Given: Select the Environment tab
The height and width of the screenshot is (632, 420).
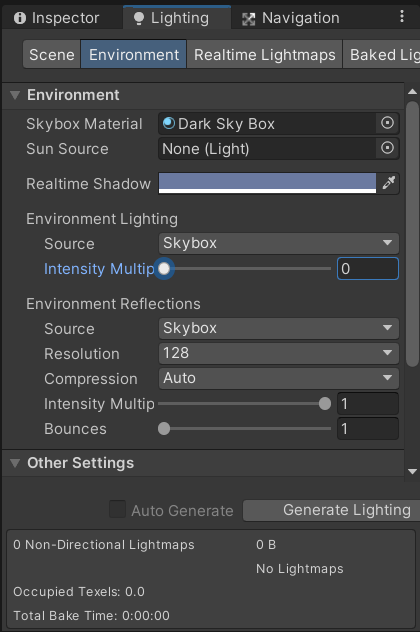Looking at the screenshot, I should tap(134, 54).
